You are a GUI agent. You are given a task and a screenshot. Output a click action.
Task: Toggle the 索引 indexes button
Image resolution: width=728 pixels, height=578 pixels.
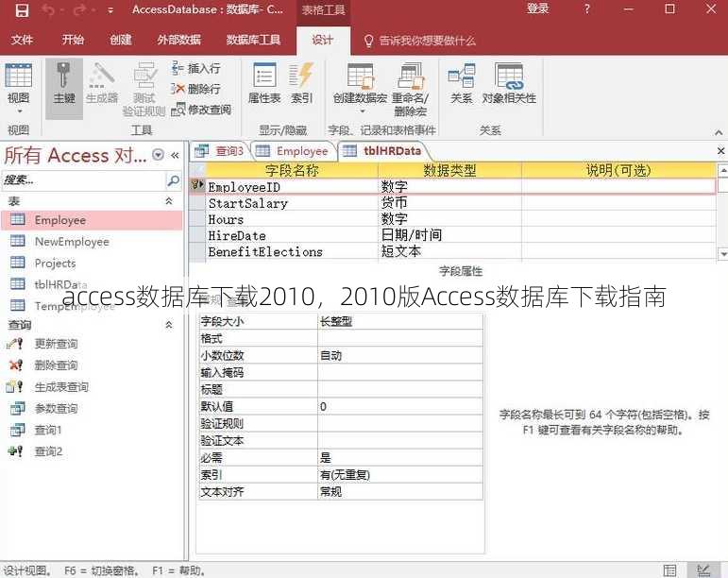[x=302, y=83]
